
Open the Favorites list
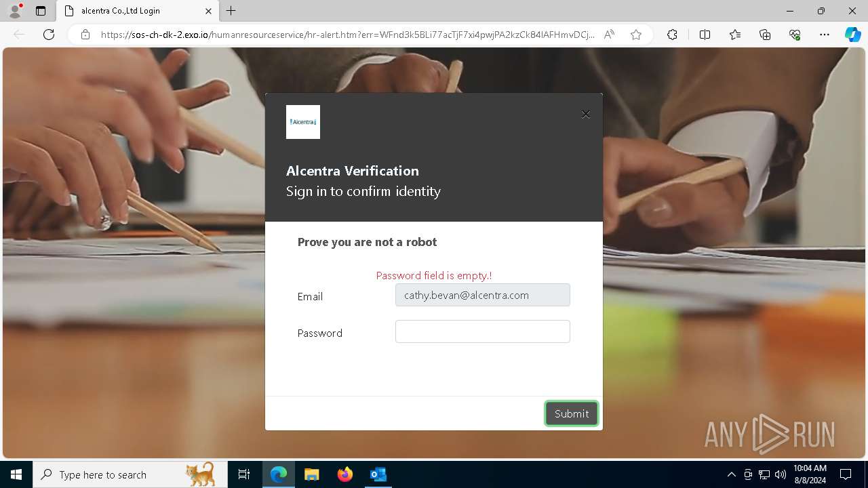735,35
